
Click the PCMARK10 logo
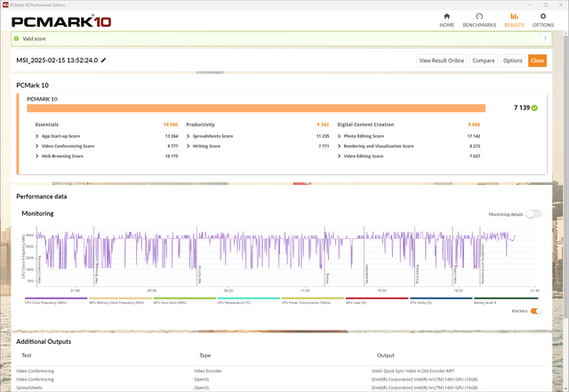(x=61, y=21)
